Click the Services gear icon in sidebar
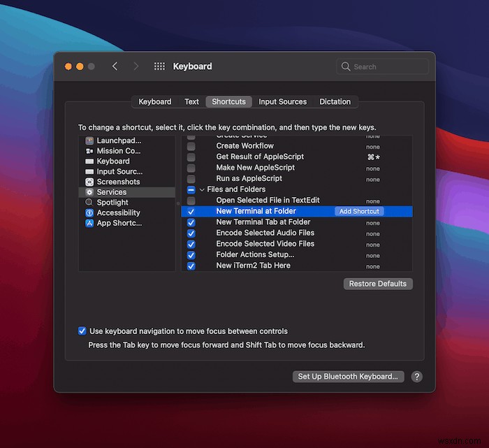The width and height of the screenshot is (489, 448). pyautogui.click(x=89, y=192)
